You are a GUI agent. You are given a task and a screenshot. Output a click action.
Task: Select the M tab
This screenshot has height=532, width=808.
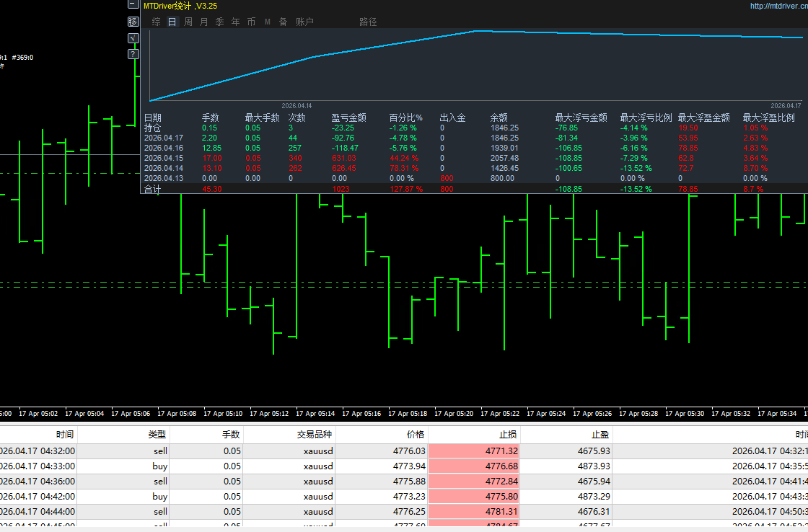(268, 22)
